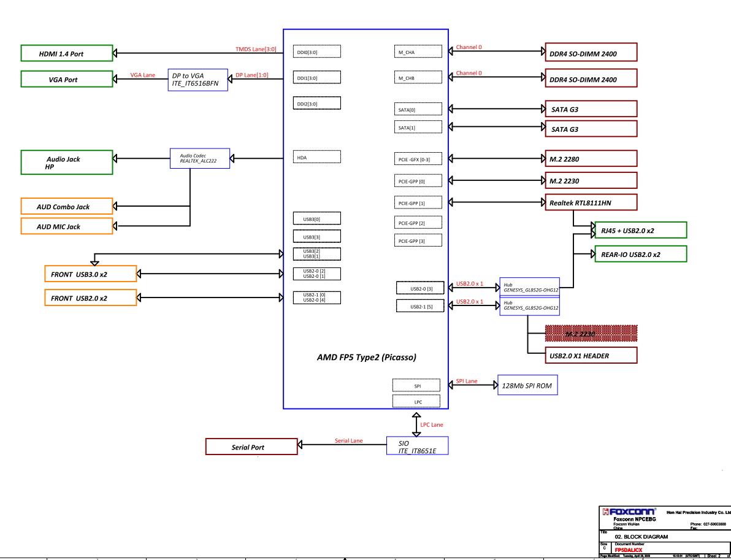Select the SIO ITE_IT8651E block
The height and width of the screenshot is (560, 731).
[417, 447]
